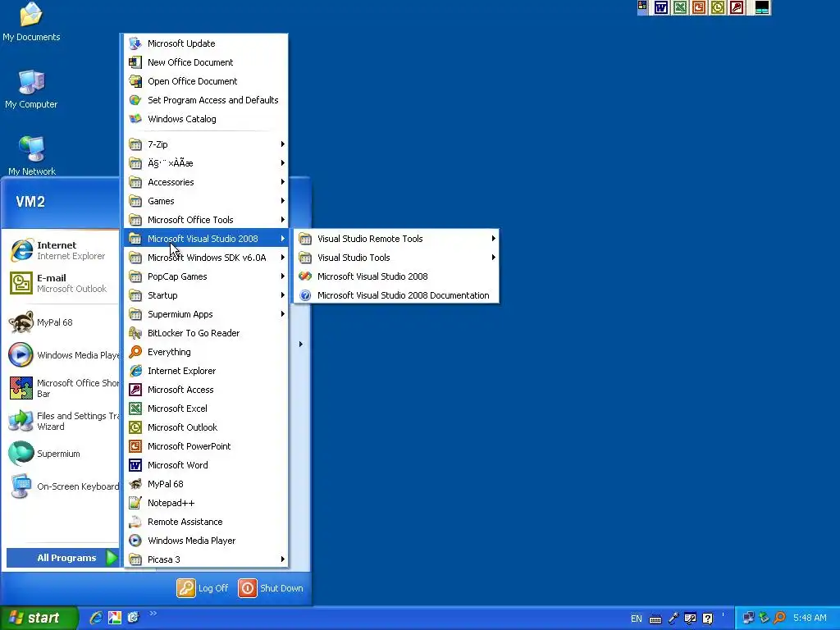Choose Open Office Document
The width and height of the screenshot is (840, 630).
(206, 81)
